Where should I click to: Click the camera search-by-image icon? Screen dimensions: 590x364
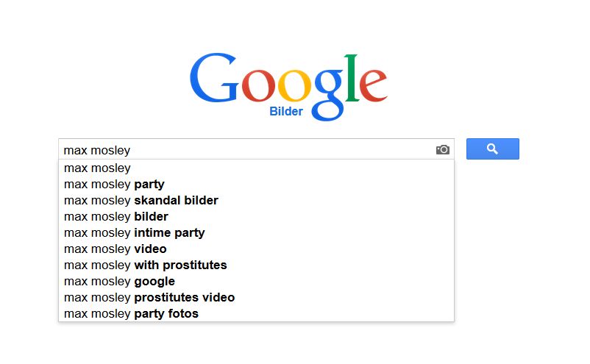tap(443, 150)
